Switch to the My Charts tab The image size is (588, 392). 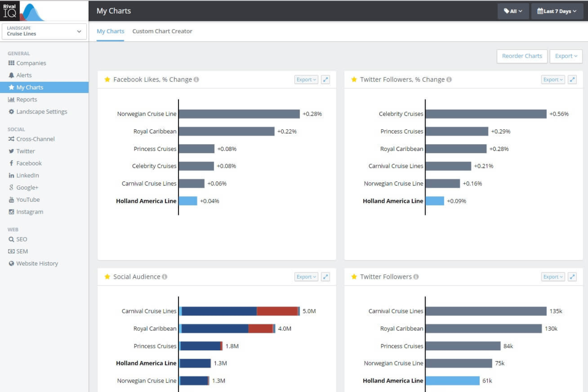tap(110, 31)
